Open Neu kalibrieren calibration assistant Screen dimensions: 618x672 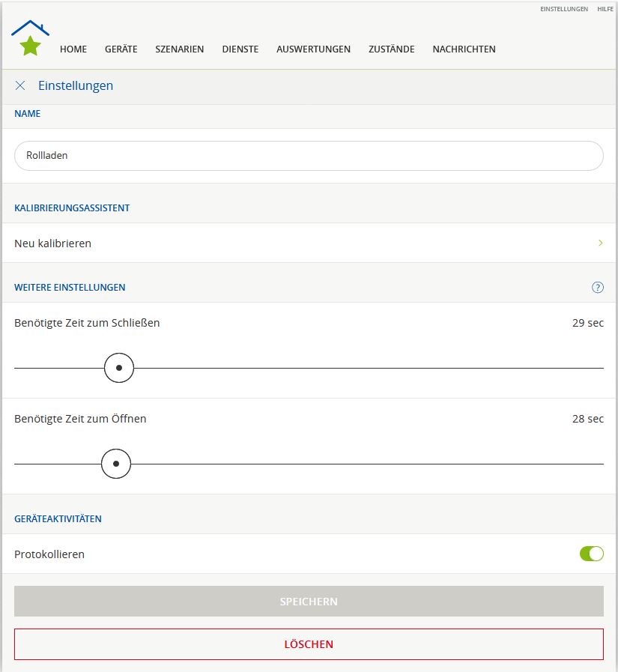pos(53,243)
